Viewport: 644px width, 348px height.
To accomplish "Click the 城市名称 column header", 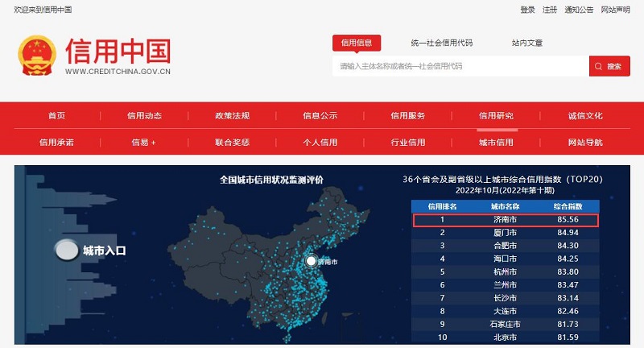I will (x=506, y=206).
